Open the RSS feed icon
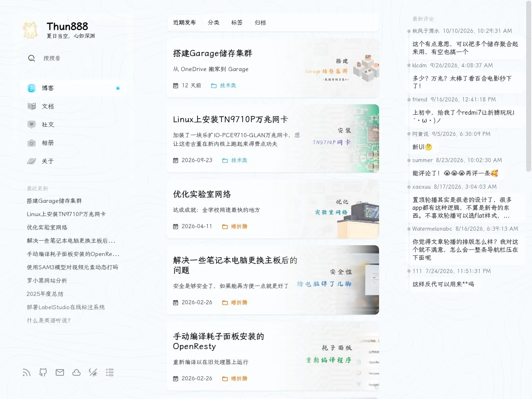 coord(27,372)
